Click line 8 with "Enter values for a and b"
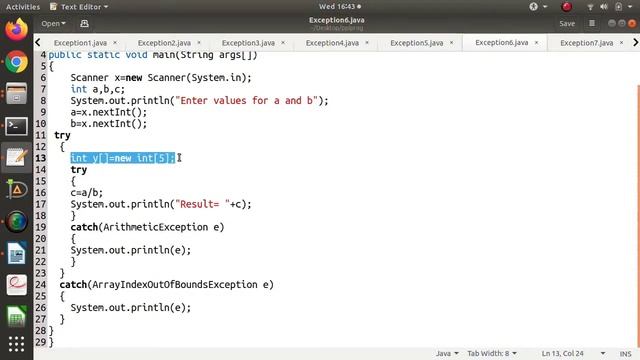 (199, 100)
